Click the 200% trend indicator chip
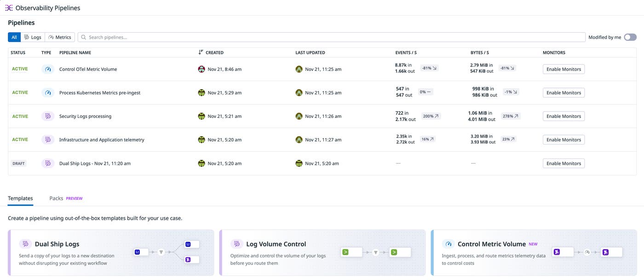This screenshot has width=644, height=280. coord(430,116)
